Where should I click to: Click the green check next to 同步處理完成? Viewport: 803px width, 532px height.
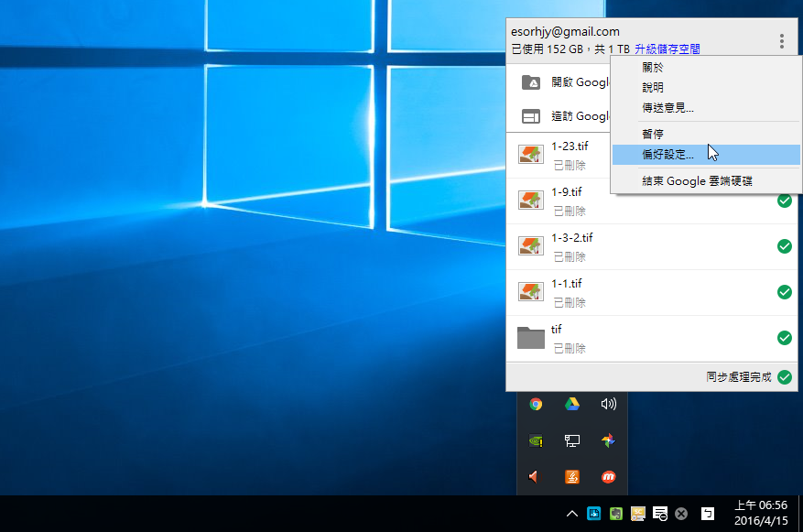pyautogui.click(x=784, y=377)
